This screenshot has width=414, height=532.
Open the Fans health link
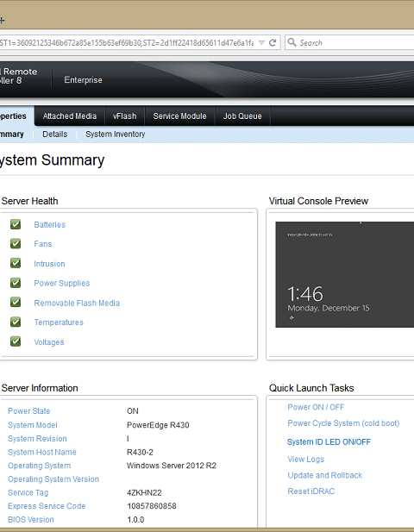[43, 244]
